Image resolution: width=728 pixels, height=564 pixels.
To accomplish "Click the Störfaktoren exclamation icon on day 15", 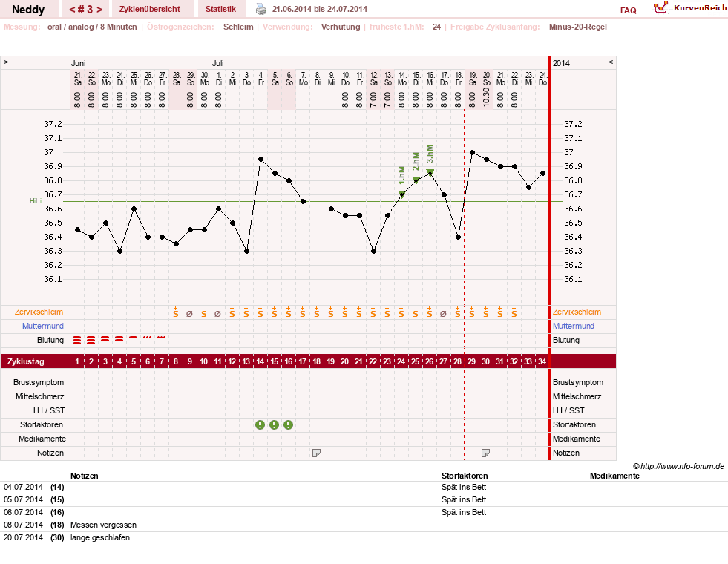I will [x=275, y=424].
